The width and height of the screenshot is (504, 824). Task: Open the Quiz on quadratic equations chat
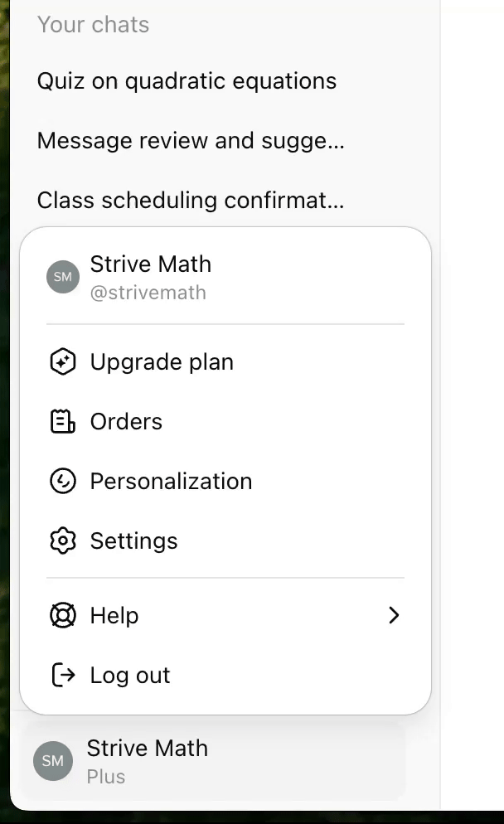[187, 80]
